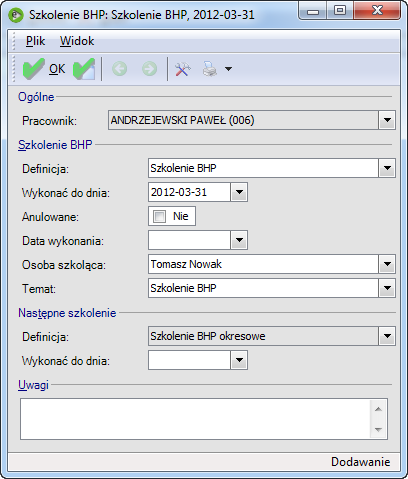
Task: Click inside the Uwagi notes text area
Action: (x=195, y=419)
